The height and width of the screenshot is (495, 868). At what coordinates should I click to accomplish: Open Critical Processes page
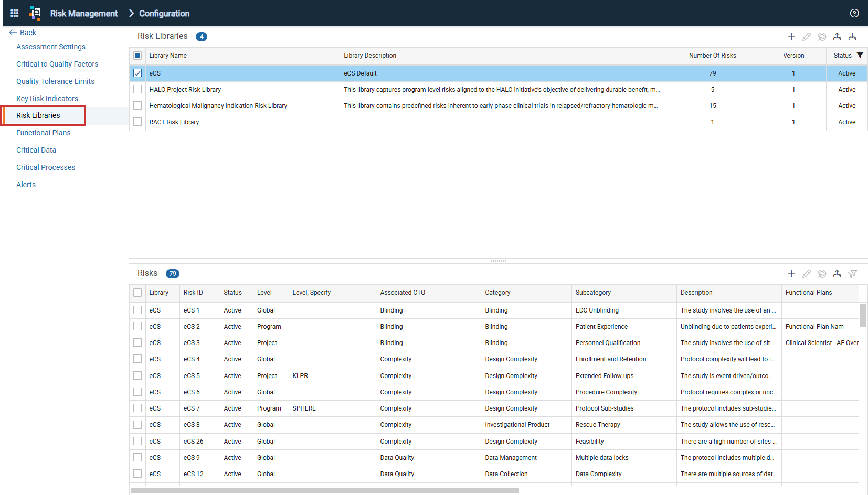(46, 167)
